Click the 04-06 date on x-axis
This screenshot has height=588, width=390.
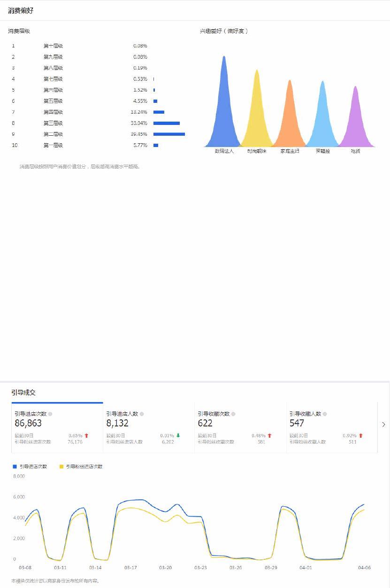click(x=364, y=568)
